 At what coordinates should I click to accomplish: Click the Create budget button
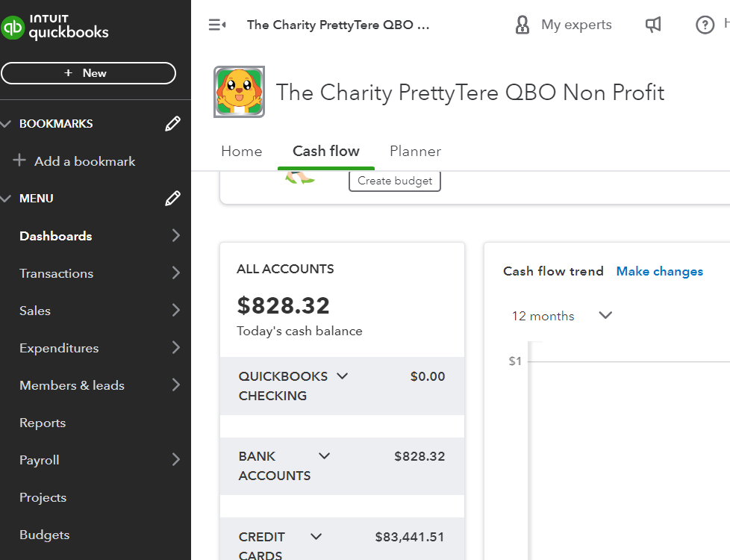[x=395, y=181]
